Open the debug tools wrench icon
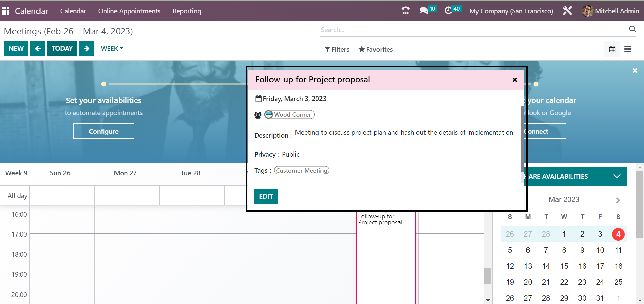Image resolution: width=644 pixels, height=304 pixels. click(x=567, y=11)
